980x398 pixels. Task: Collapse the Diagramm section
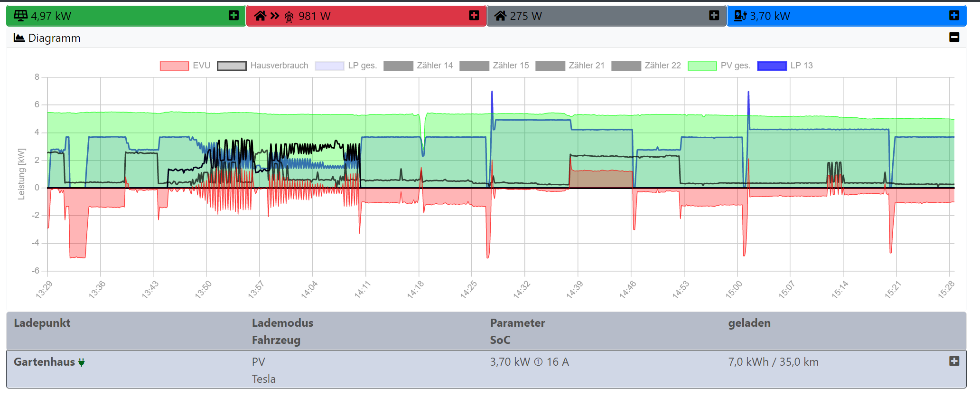(954, 37)
